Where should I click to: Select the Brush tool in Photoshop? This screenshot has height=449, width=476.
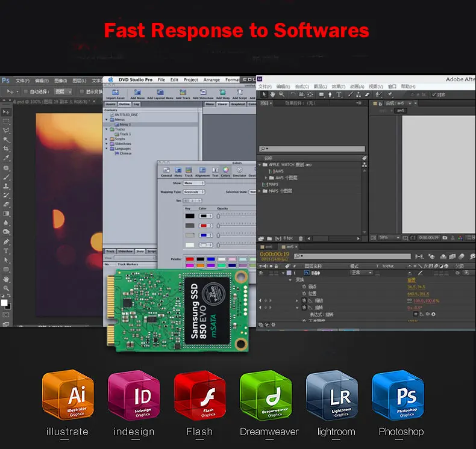coord(6,177)
